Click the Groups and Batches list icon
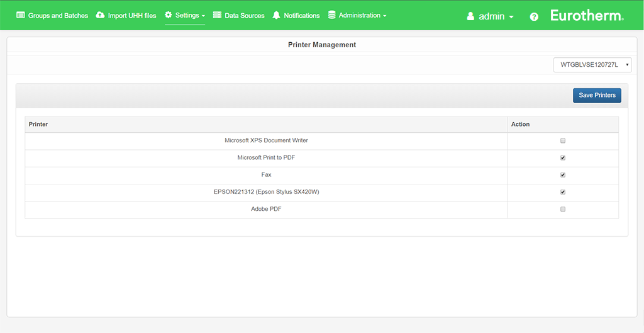This screenshot has height=333, width=644. point(20,15)
